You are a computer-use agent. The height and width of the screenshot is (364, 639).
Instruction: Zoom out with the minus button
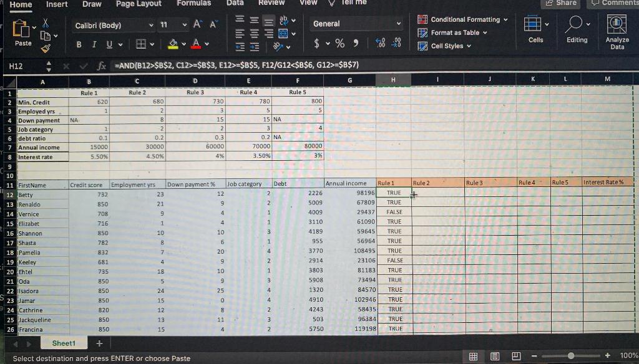click(534, 356)
